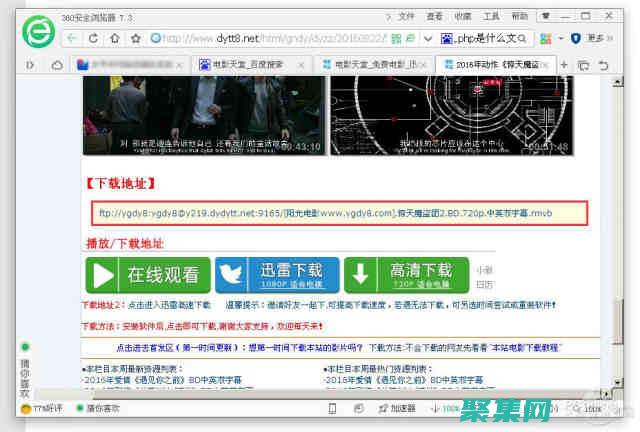640x432 pixels.
Task: Click the mobile phone icon in status bar
Action: [332, 408]
